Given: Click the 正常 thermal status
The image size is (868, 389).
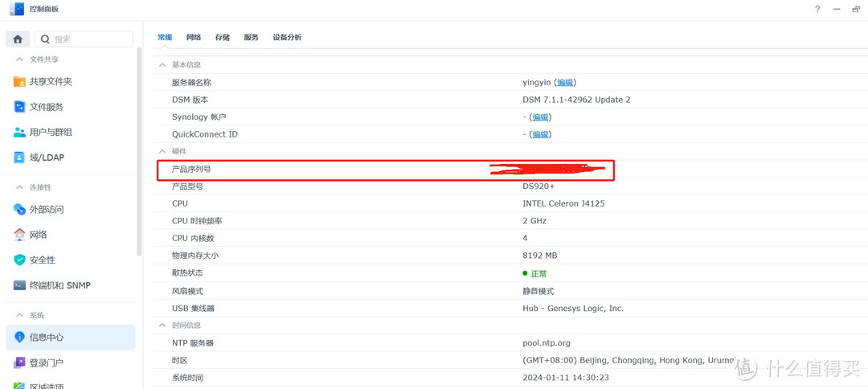Looking at the screenshot, I should pyautogui.click(x=534, y=273).
